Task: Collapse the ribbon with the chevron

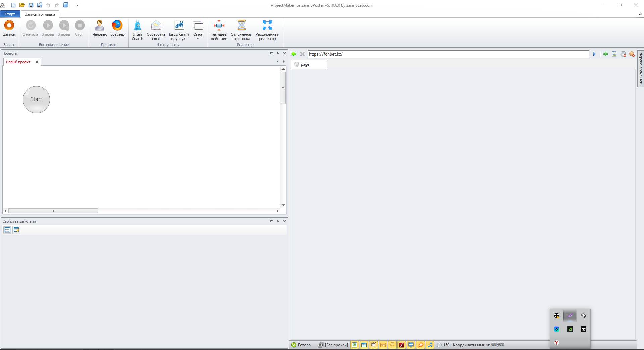Action: coord(640,14)
